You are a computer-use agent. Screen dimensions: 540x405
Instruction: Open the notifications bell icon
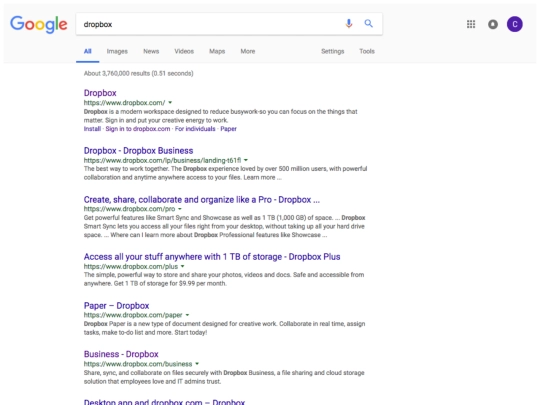pyautogui.click(x=493, y=24)
